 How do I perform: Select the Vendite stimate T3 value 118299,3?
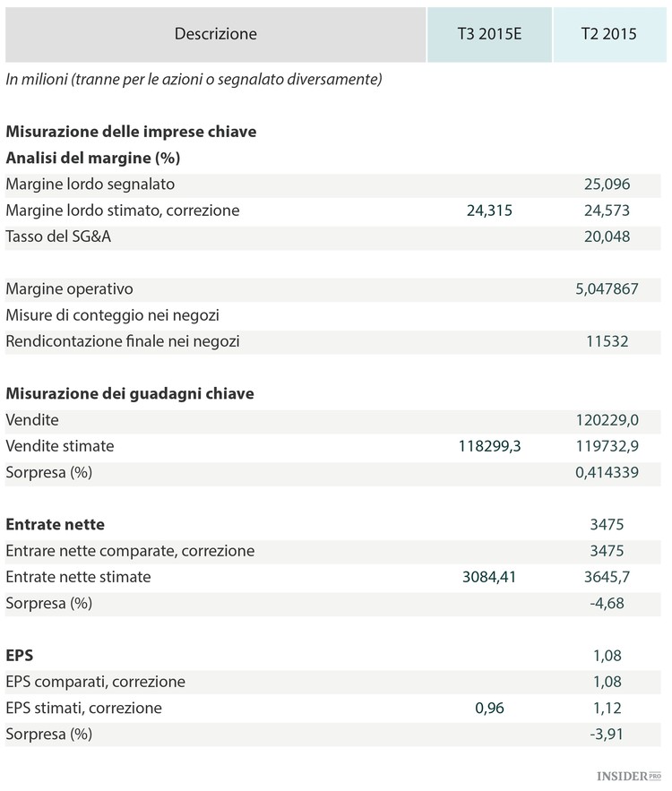coord(488,446)
